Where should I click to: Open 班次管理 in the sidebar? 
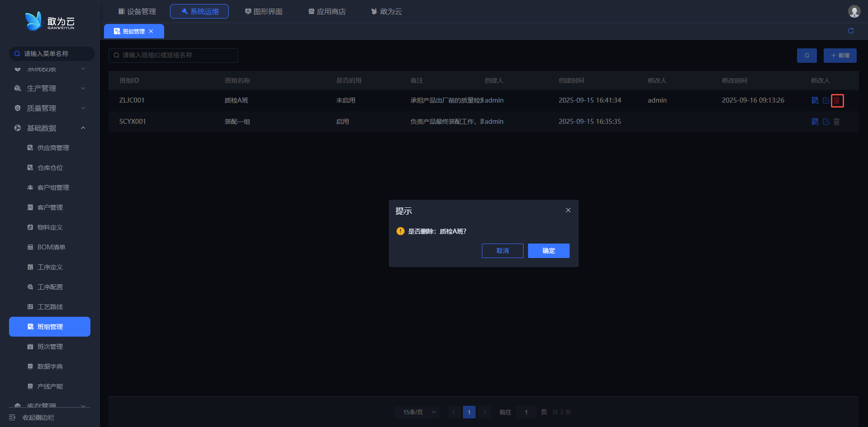50,347
